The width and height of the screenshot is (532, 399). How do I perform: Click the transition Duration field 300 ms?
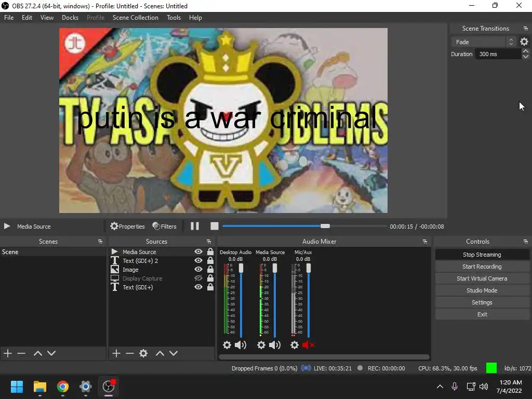click(x=498, y=54)
